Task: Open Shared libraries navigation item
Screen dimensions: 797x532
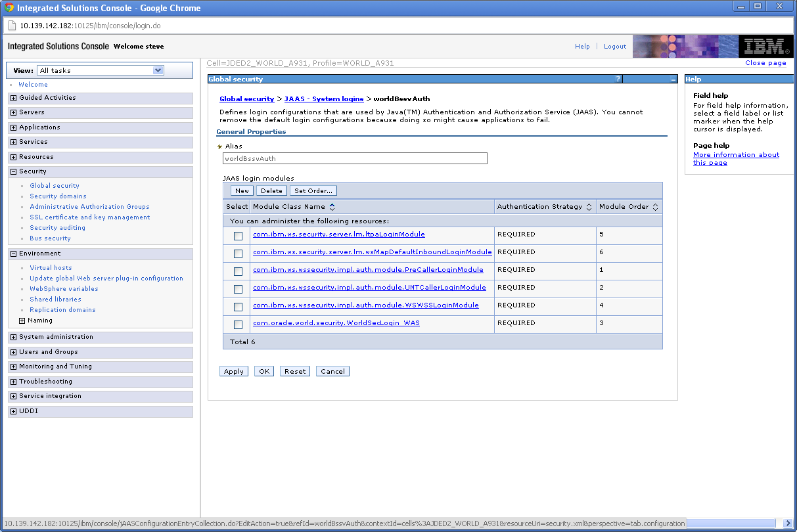Action: (55, 299)
